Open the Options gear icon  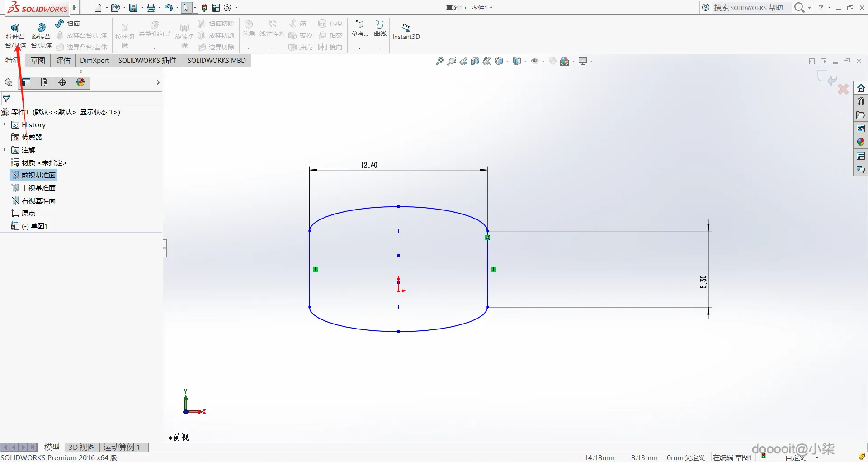pos(227,8)
